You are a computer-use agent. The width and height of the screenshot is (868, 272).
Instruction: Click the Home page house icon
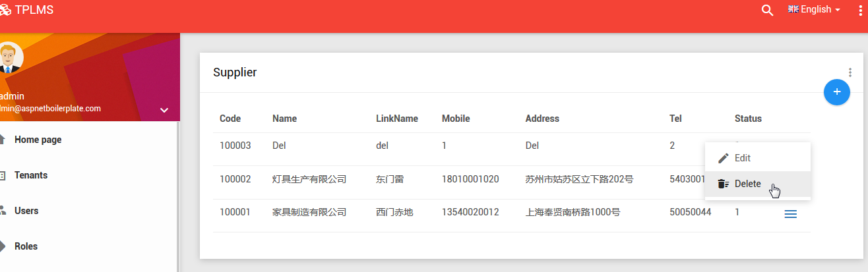tap(3, 139)
